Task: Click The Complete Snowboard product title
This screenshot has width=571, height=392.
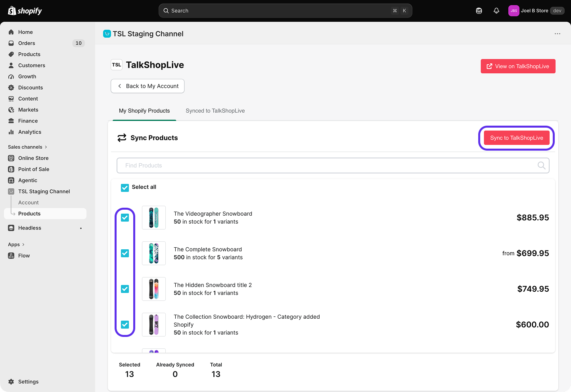Action: coord(208,249)
